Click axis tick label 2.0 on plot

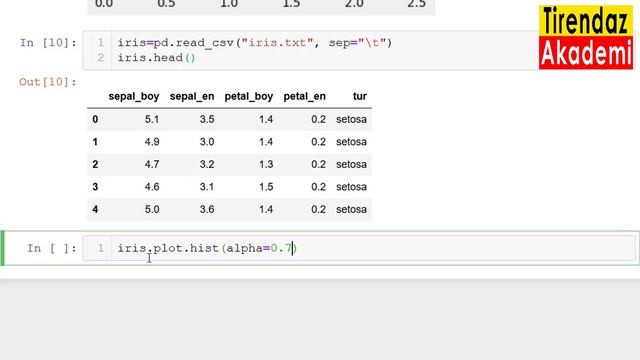coord(354,4)
